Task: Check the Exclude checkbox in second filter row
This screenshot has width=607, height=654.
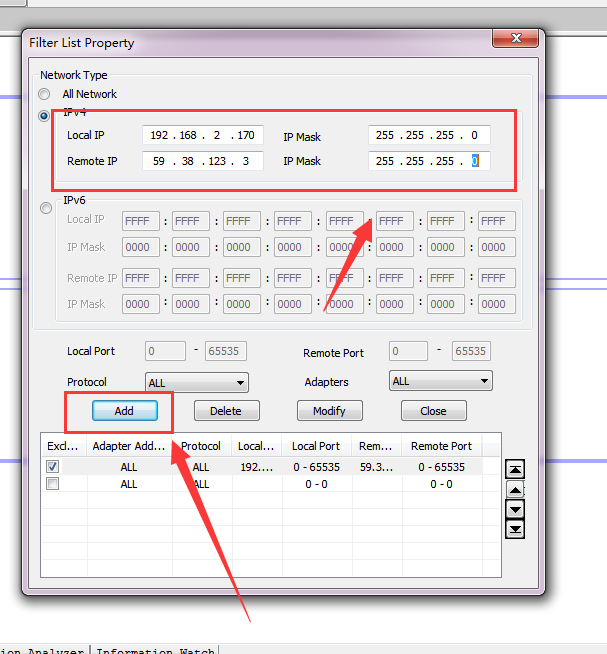Action: click(x=53, y=484)
